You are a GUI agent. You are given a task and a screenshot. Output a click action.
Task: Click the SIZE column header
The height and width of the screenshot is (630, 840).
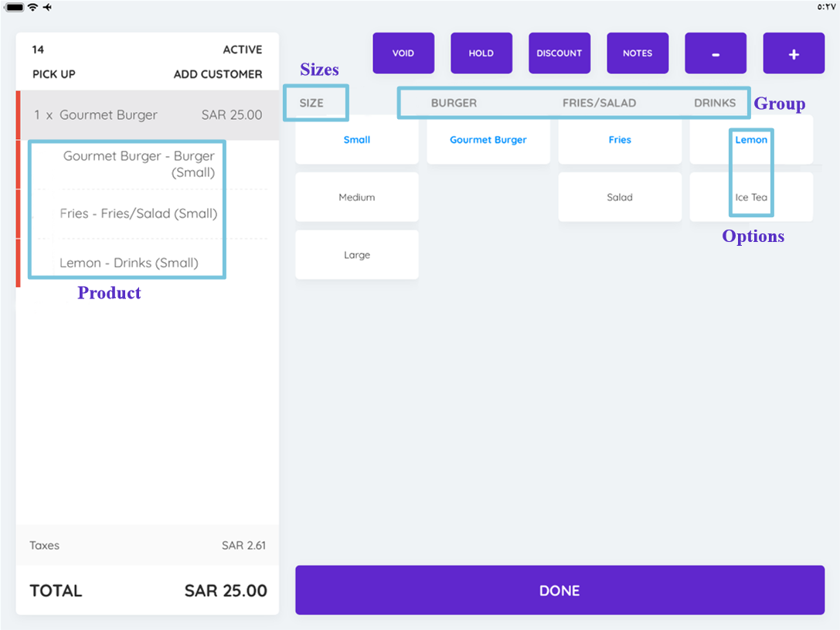311,103
